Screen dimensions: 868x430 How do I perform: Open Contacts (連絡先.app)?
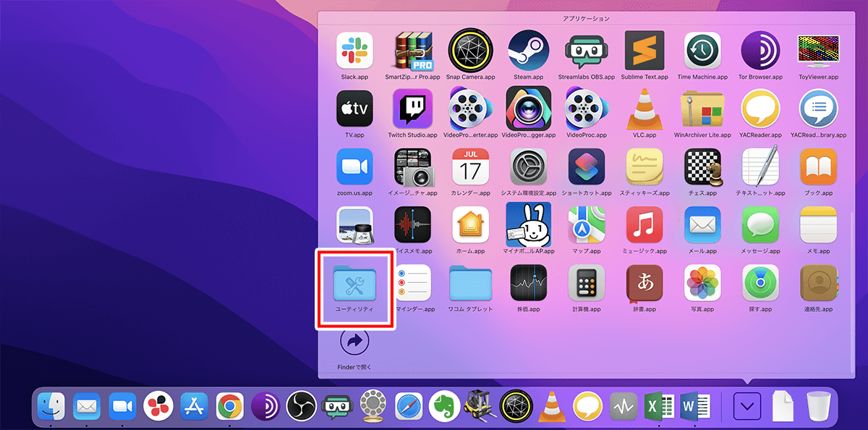[x=818, y=282]
